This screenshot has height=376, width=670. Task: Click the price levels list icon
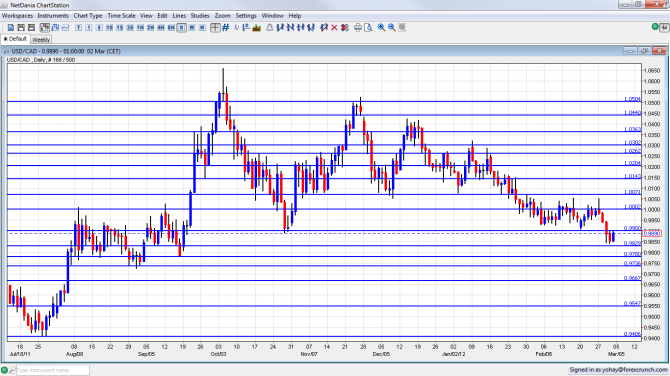(x=246, y=28)
